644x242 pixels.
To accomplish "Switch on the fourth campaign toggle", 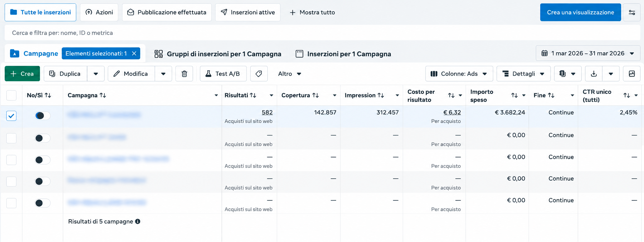I will point(42,181).
